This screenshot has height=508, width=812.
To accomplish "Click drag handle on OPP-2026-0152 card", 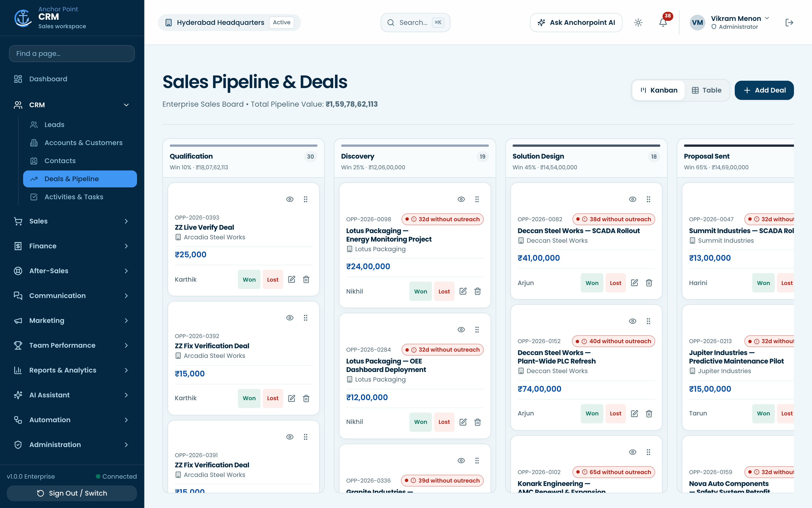I will coord(648,321).
